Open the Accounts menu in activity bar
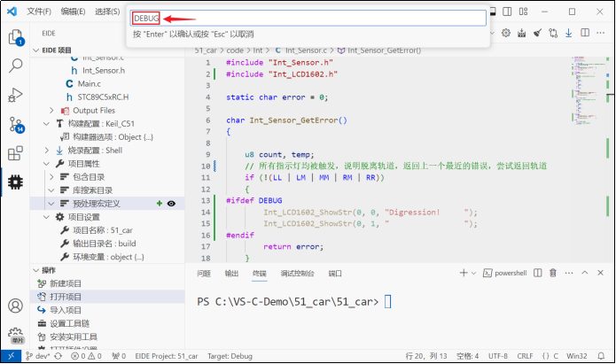616x364 pixels. click(16, 306)
